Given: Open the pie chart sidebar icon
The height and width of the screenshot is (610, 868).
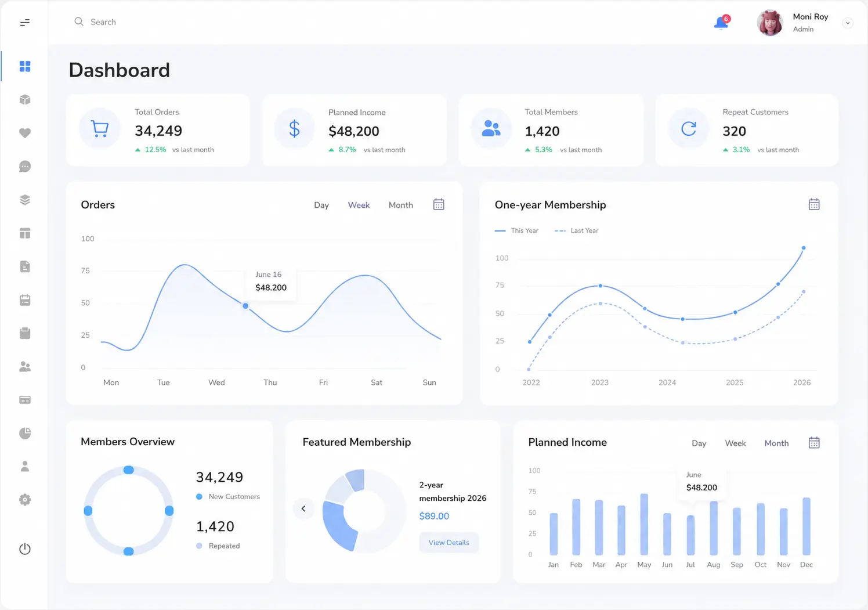Looking at the screenshot, I should tap(25, 433).
